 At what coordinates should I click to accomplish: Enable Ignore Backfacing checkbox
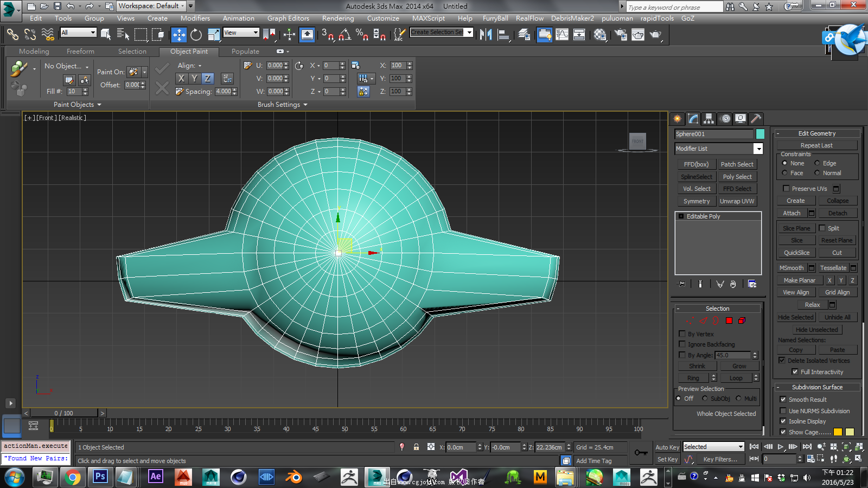point(682,344)
